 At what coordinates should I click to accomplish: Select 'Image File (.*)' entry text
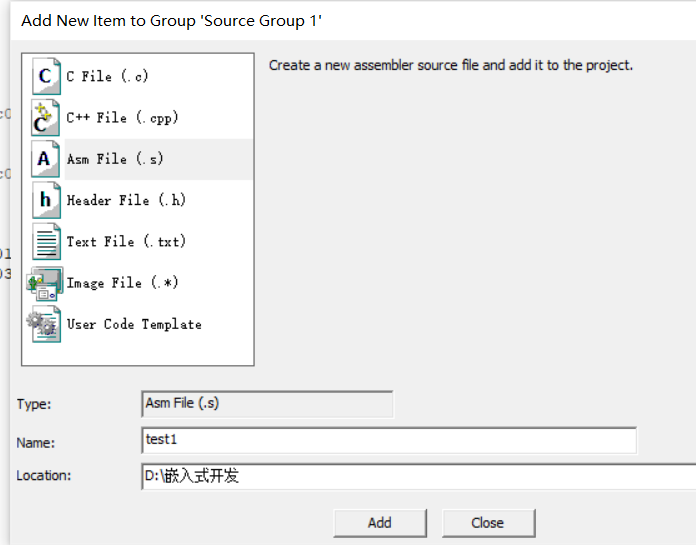tap(123, 283)
